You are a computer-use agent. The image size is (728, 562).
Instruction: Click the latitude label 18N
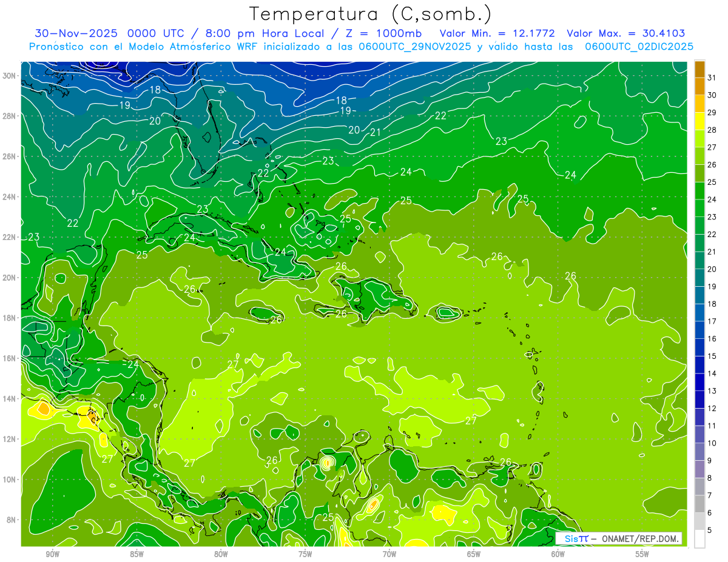[8, 318]
